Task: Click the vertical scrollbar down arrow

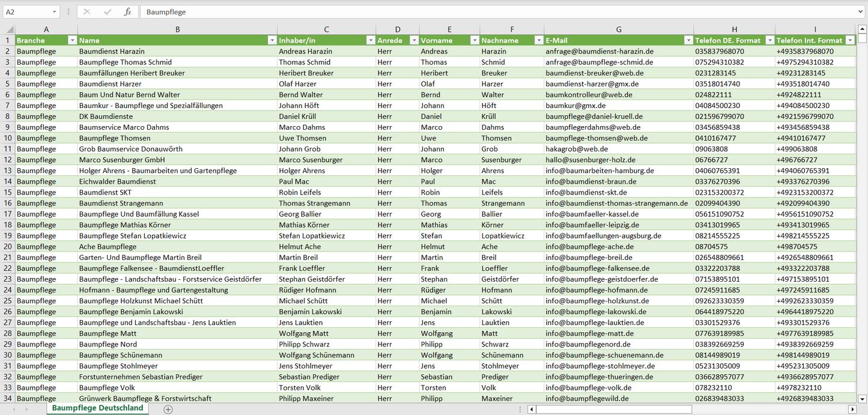Action: 862,398
